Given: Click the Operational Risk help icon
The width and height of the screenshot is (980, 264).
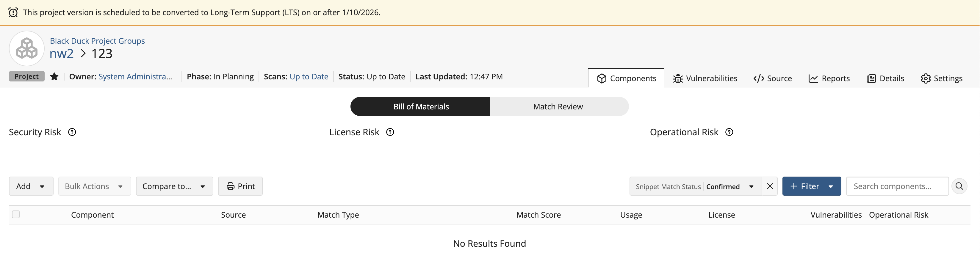Looking at the screenshot, I should [729, 132].
